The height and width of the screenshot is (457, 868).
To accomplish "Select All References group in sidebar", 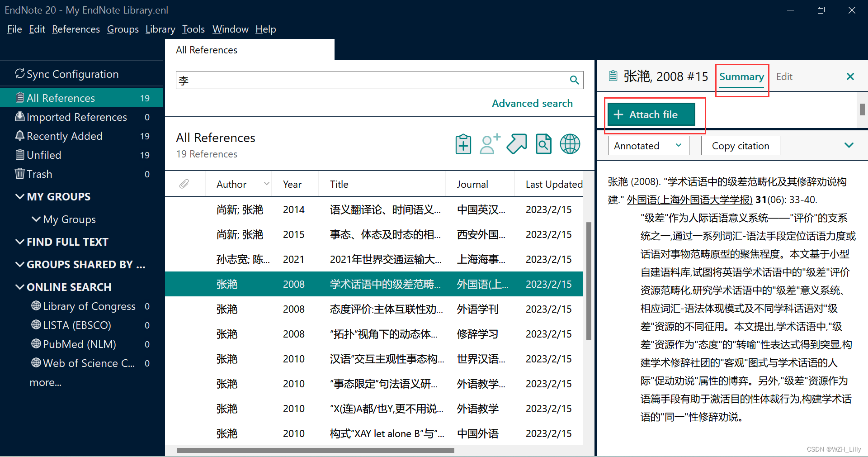I will [x=81, y=98].
